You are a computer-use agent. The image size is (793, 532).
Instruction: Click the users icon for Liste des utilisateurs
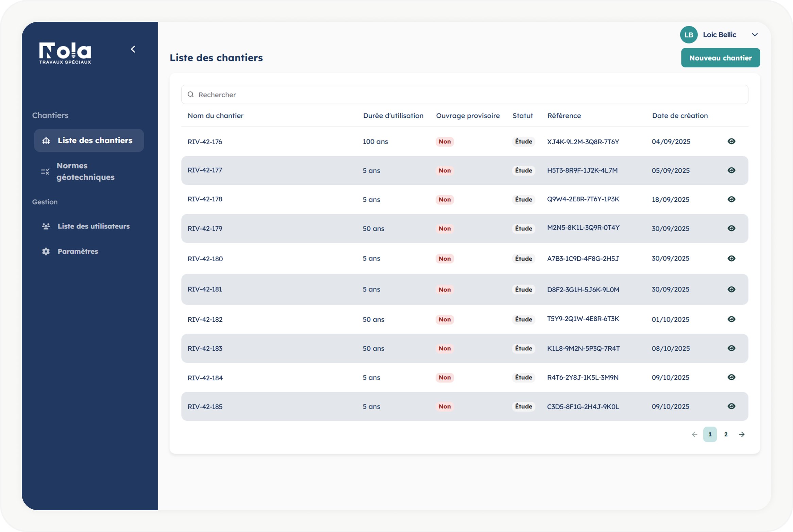coord(46,226)
